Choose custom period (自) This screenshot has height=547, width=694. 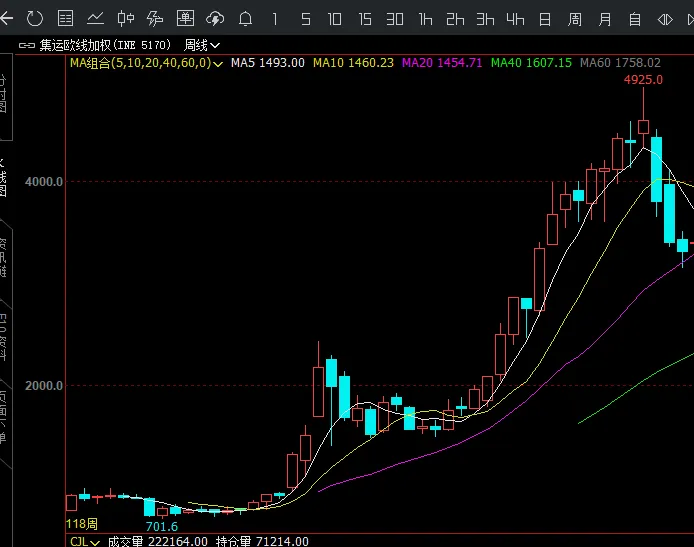[x=635, y=19]
